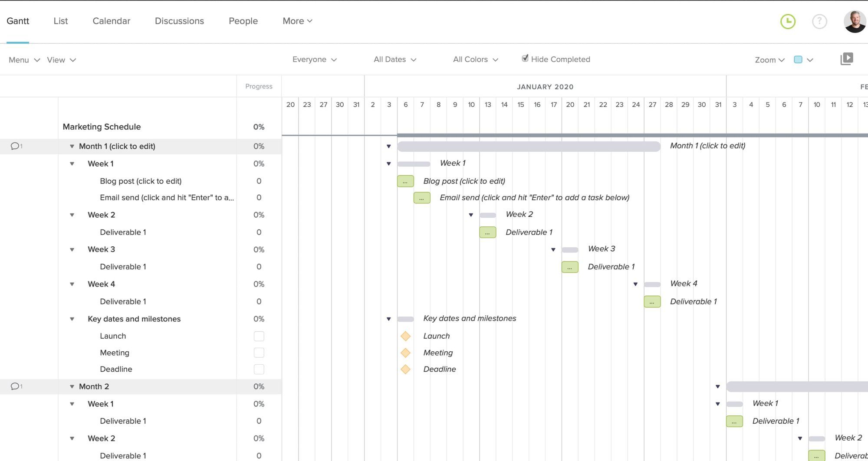Check the Deadline task completion checkbox
Image resolution: width=868 pixels, height=461 pixels.
tap(259, 369)
